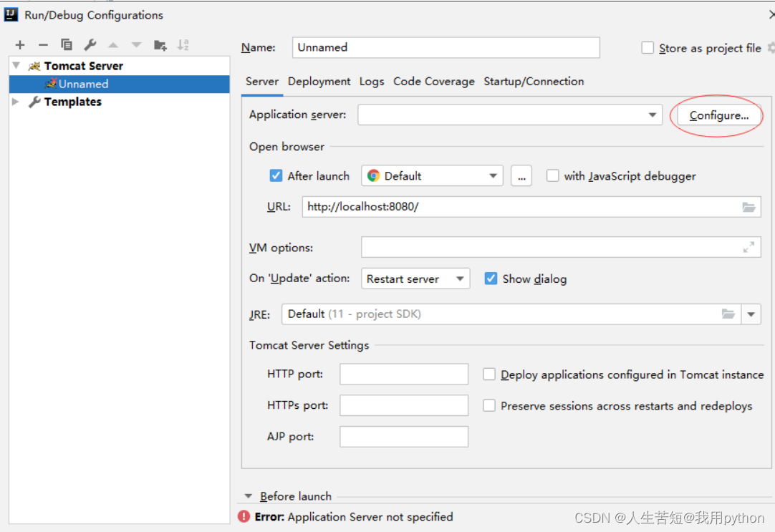Open the Logs tab
Screen dimensions: 775x532
click(372, 82)
